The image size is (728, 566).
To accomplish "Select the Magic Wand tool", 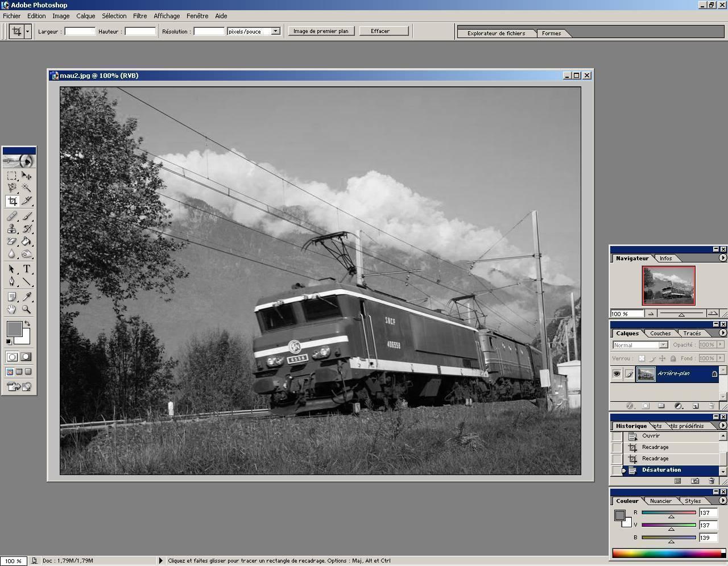I will coord(26,188).
